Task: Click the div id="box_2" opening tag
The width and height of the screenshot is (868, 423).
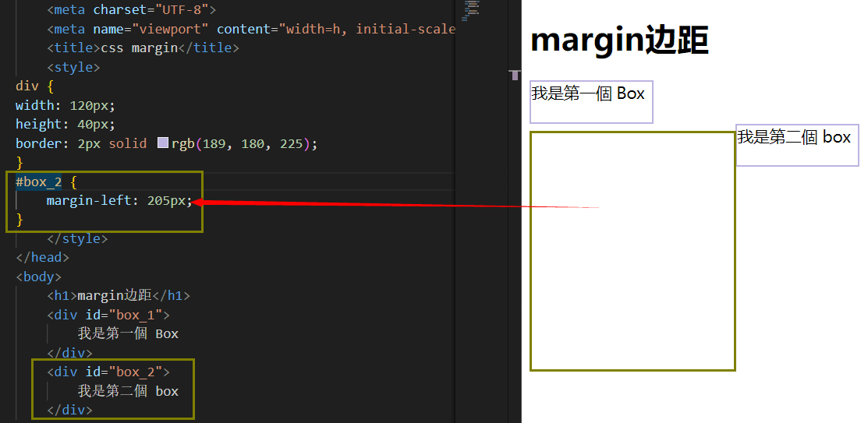Action: (x=108, y=372)
